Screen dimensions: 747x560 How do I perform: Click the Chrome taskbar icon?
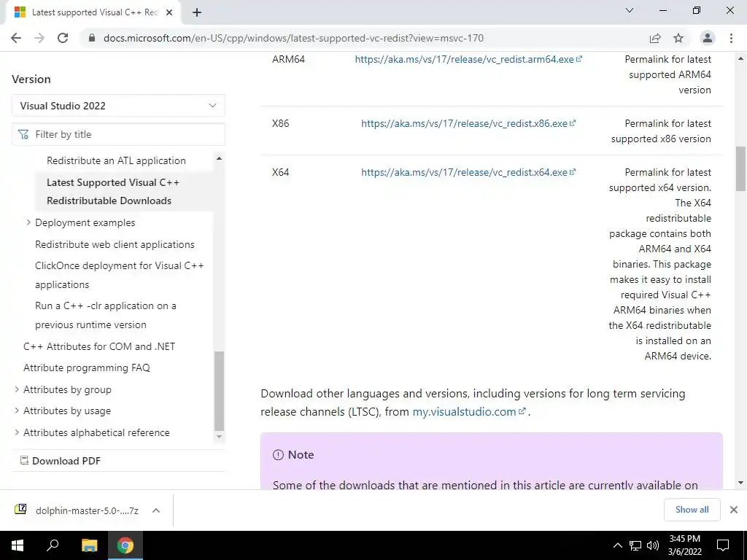point(125,545)
